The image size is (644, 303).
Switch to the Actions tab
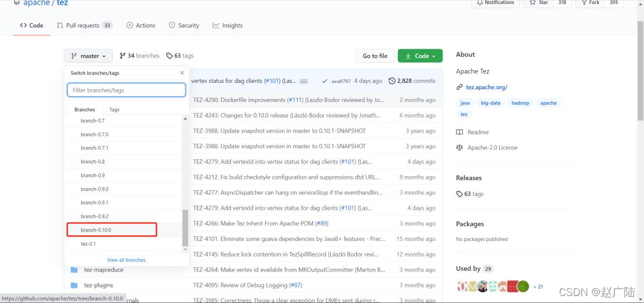141,25
